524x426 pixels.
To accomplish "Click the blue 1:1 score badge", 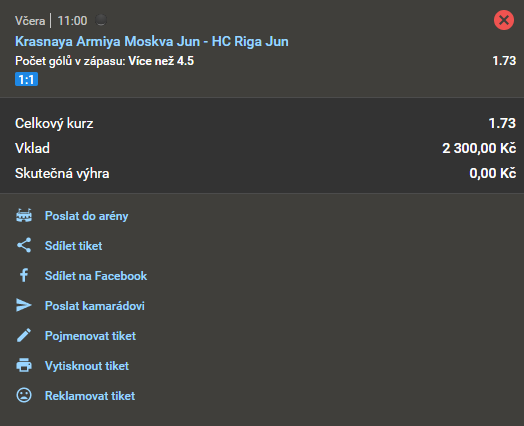I will (26, 80).
